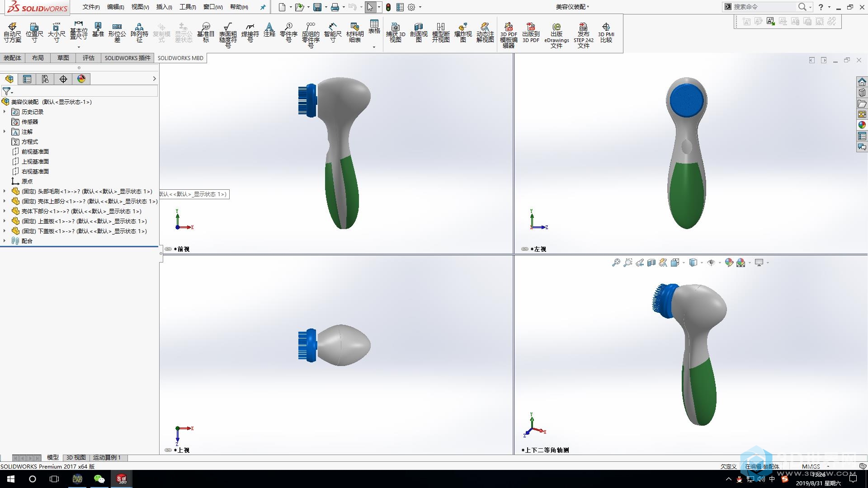Select 原点 in the feature tree
This screenshot has height=488, width=868.
point(27,181)
